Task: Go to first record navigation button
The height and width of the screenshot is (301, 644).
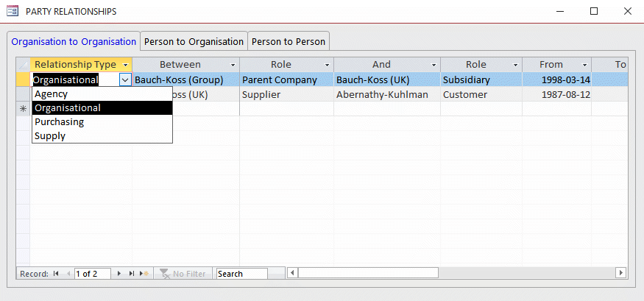Action: (56, 274)
